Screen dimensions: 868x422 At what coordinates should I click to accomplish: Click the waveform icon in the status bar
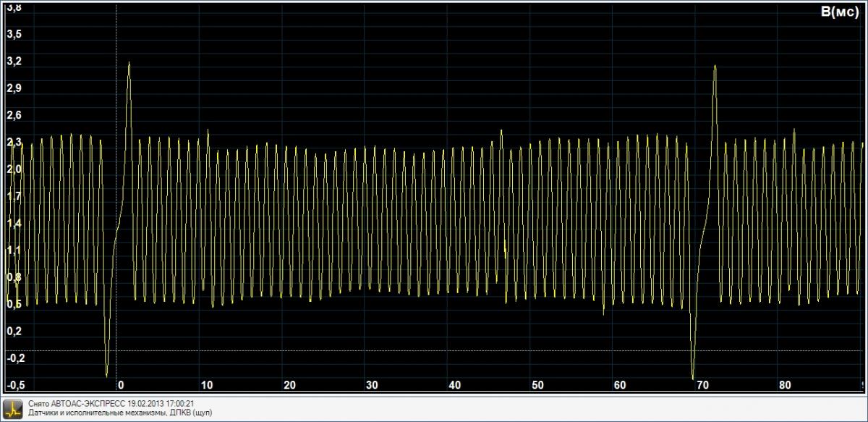pos(14,408)
